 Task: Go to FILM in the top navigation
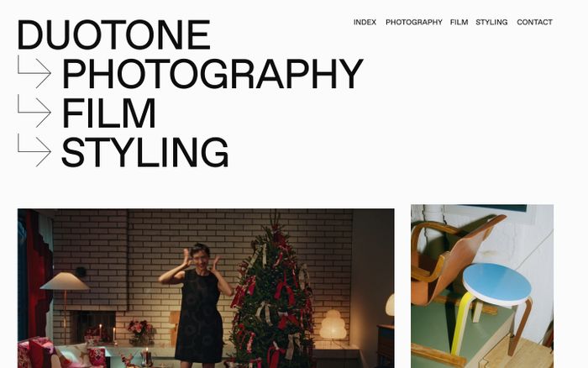459,22
